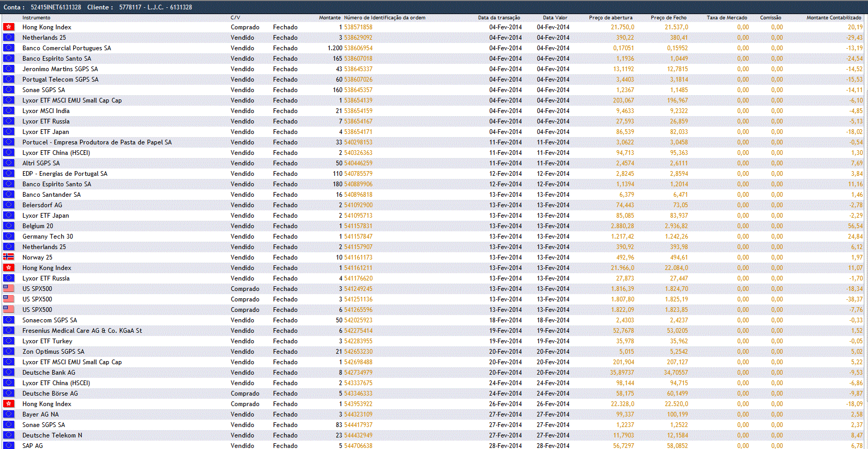Select the flag icon next to Jeronimo Martins SGPS SA
The width and height of the screenshot is (868, 449).
click(x=8, y=69)
